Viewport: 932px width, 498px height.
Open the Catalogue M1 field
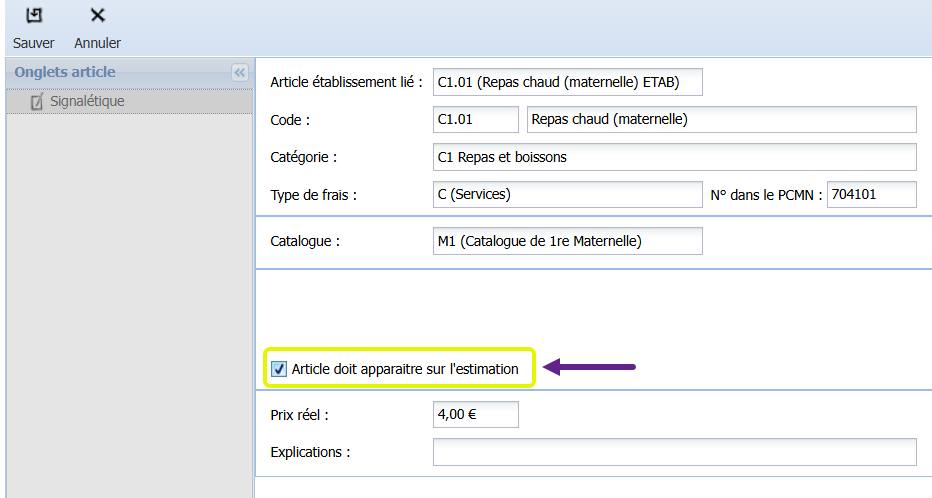tap(568, 241)
